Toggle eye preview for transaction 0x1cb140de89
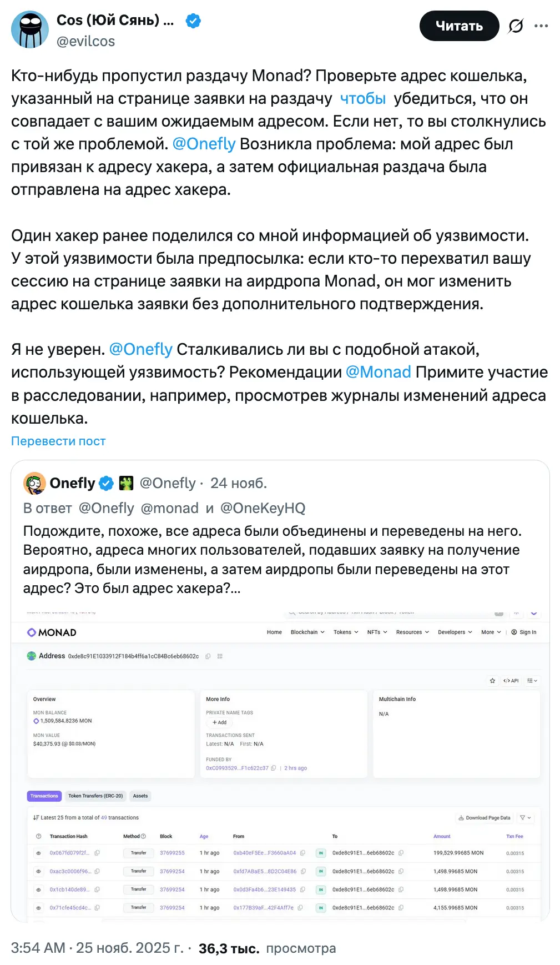Image resolution: width=560 pixels, height=965 pixels. (x=38, y=890)
